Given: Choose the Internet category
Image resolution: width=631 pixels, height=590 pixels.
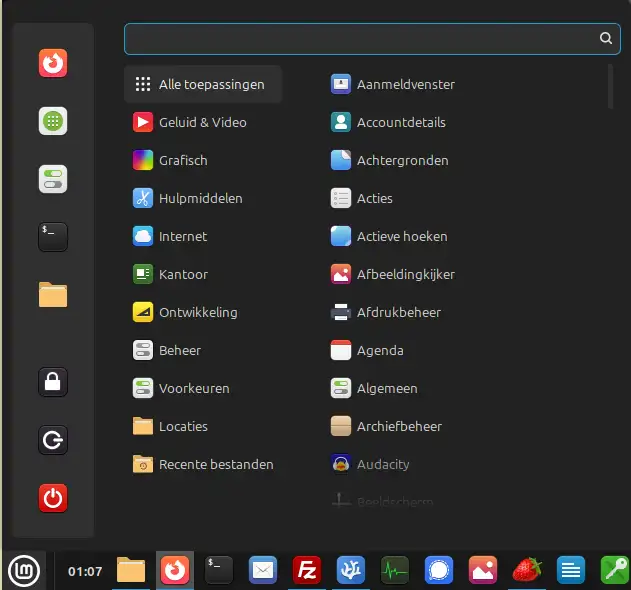Looking at the screenshot, I should pyautogui.click(x=183, y=236).
